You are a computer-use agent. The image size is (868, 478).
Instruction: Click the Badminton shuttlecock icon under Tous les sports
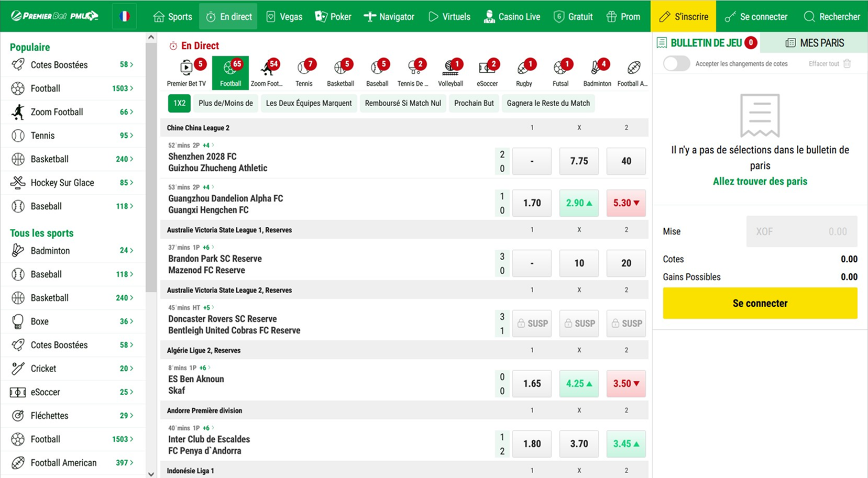(18, 251)
